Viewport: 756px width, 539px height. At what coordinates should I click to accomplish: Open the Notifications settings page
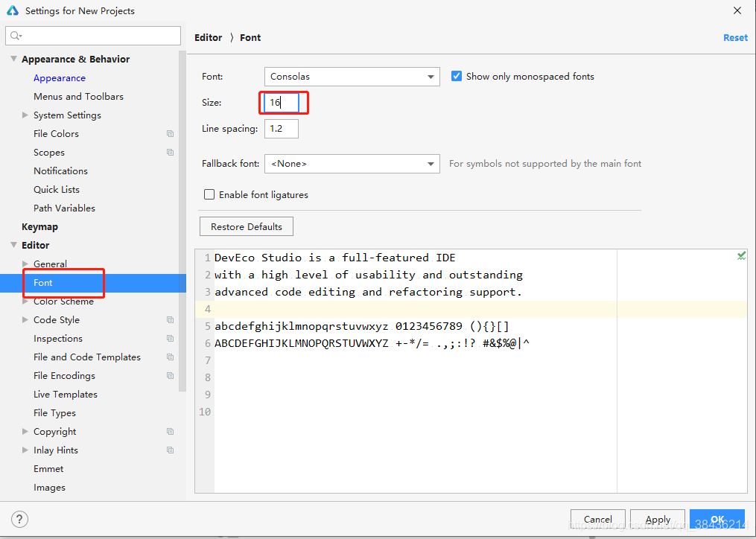coord(61,170)
